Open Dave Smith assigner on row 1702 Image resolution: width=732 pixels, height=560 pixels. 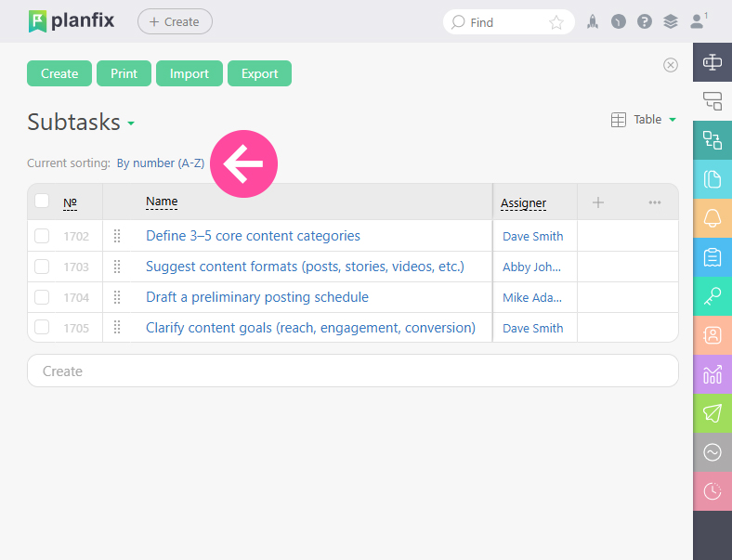532,237
